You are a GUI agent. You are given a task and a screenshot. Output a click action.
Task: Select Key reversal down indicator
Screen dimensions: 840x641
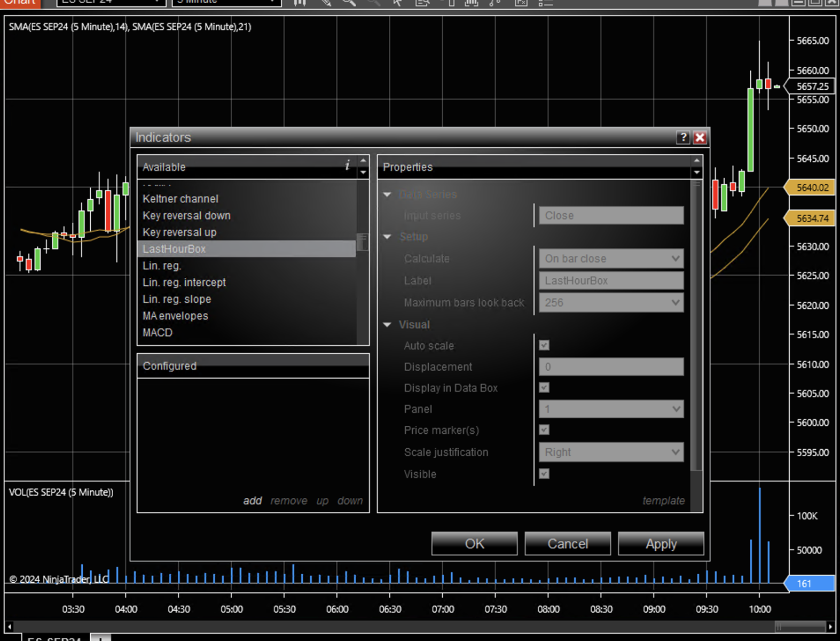tap(247, 215)
